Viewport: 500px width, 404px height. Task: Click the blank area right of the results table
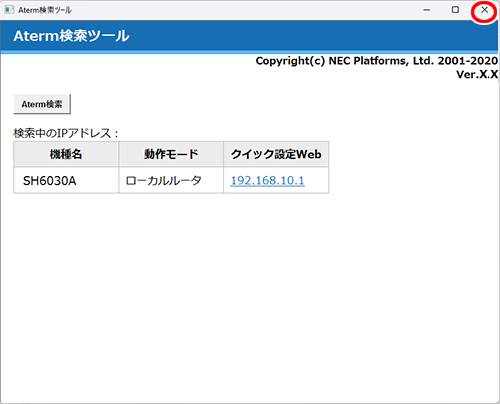pyautogui.click(x=413, y=167)
